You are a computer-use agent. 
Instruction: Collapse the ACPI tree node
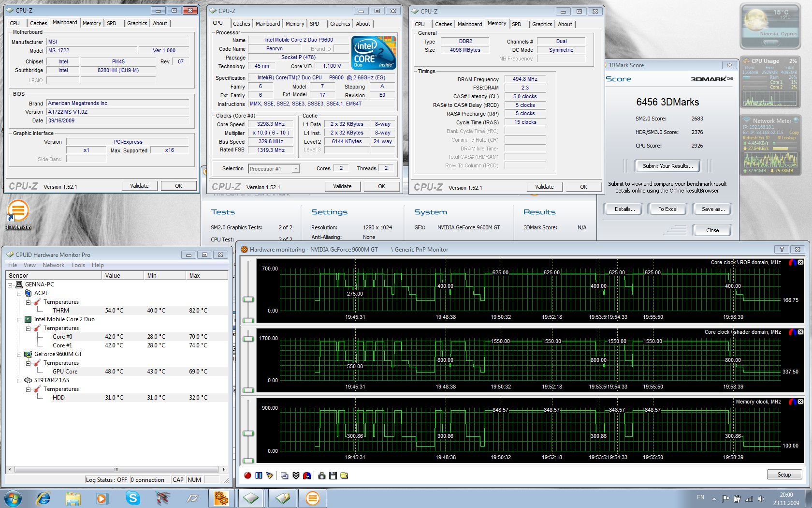[19, 293]
